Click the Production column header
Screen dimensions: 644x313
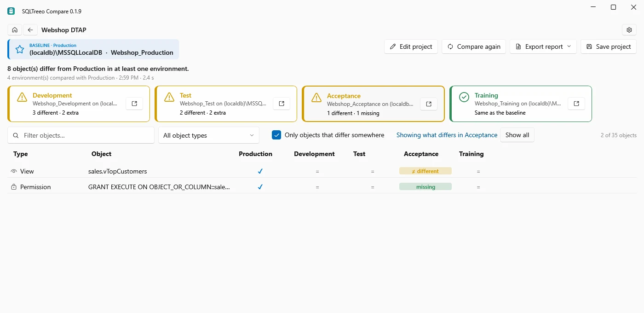[x=255, y=154]
